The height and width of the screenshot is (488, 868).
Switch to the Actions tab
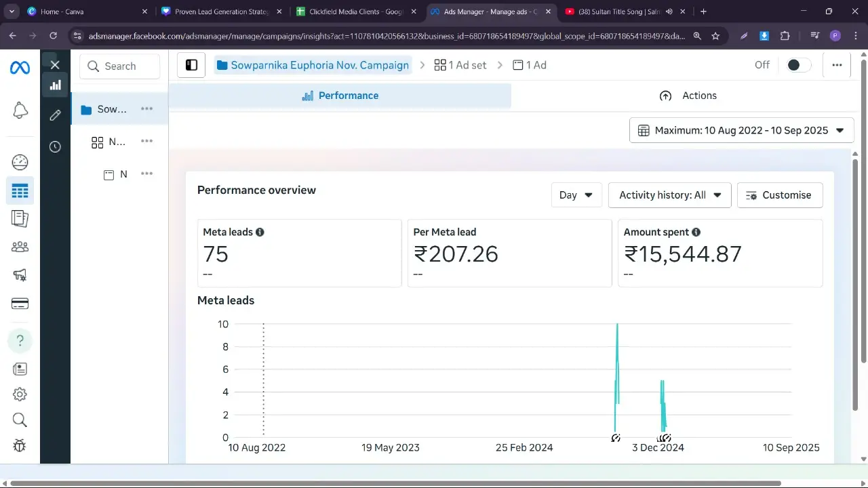(688, 96)
